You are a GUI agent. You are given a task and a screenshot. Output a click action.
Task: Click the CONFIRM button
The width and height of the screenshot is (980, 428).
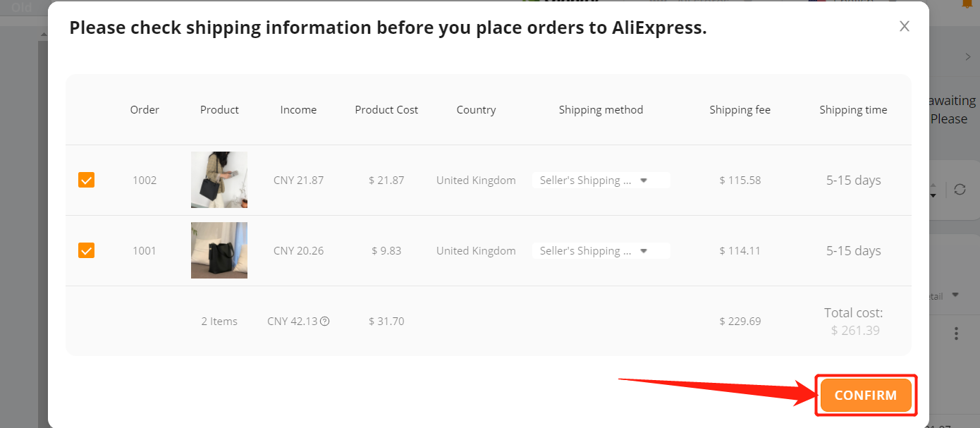tap(866, 395)
